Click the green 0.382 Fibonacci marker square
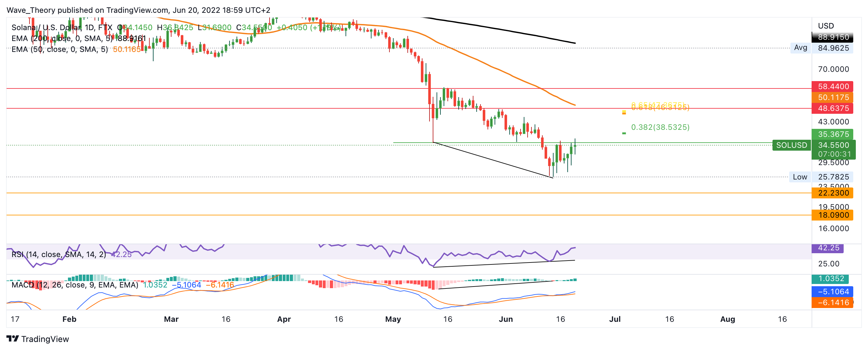This screenshot has height=350, width=868. tap(624, 133)
